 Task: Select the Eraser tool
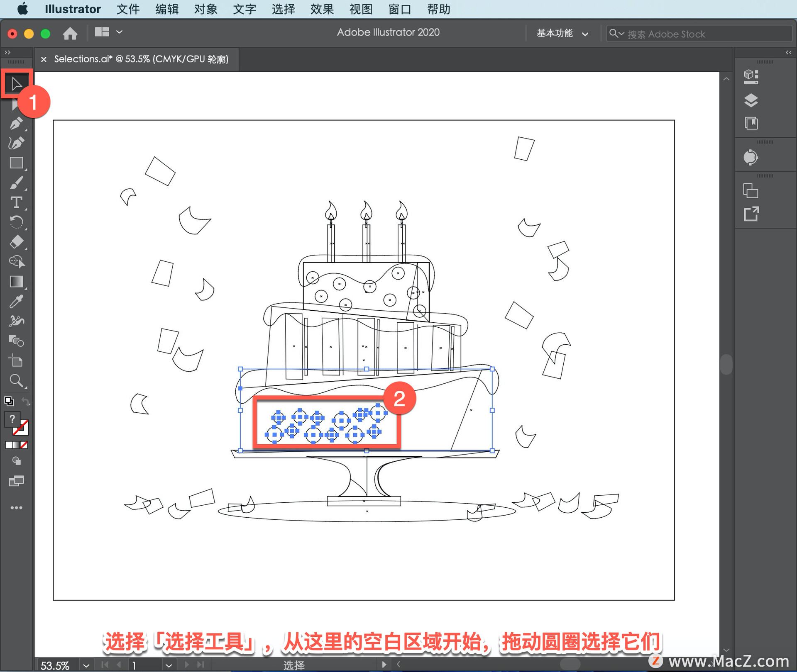(x=16, y=242)
